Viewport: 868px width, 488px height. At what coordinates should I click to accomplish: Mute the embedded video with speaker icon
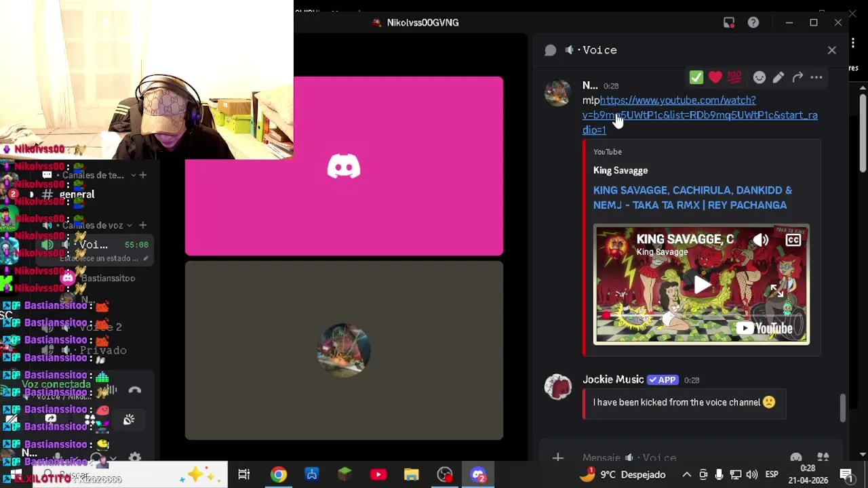[x=761, y=239]
